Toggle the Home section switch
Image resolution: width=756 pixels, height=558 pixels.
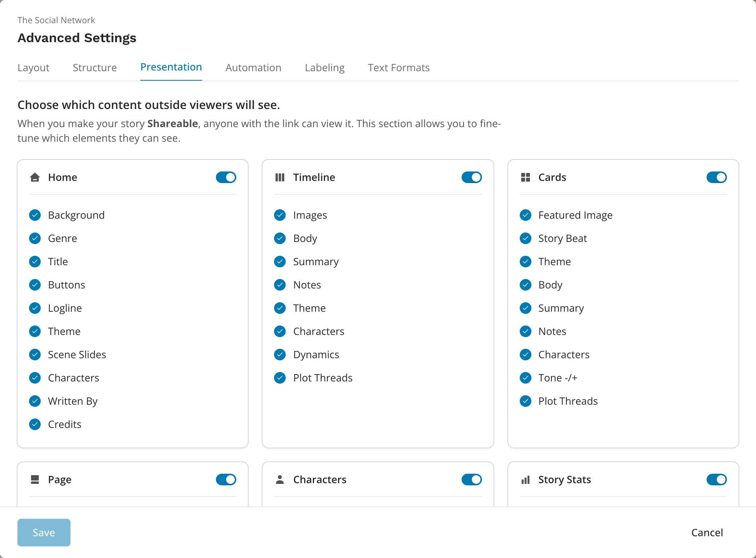coord(226,177)
